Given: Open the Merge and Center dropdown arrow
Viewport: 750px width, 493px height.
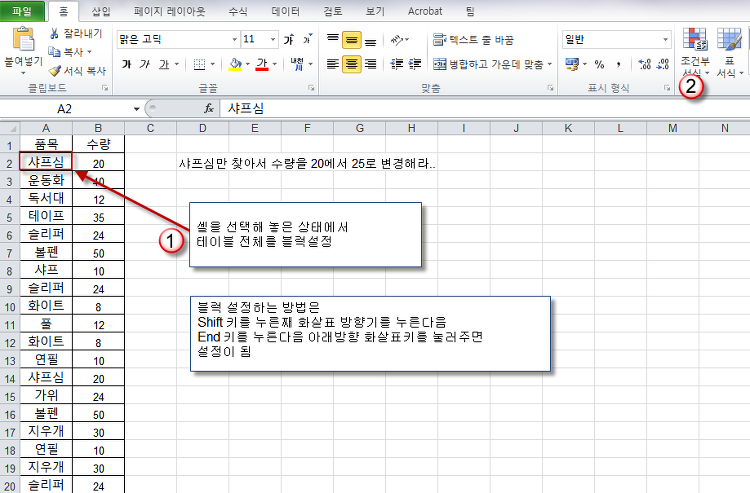Looking at the screenshot, I should pos(550,64).
